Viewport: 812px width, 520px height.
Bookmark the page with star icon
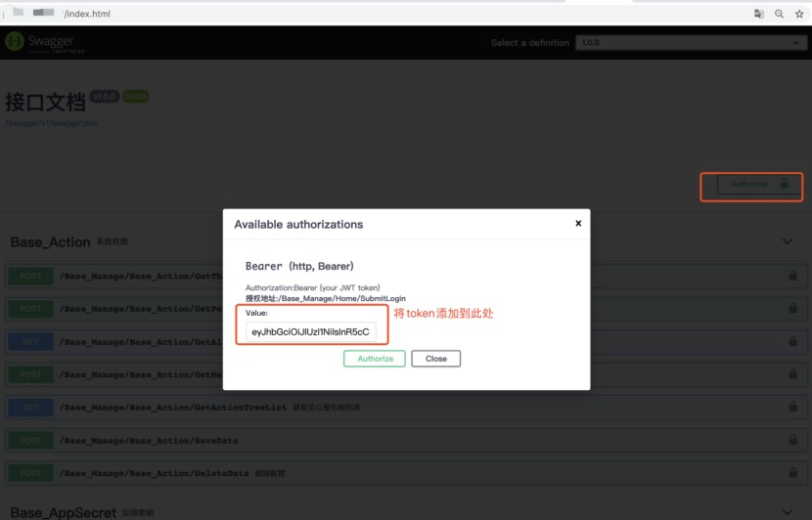coord(799,14)
